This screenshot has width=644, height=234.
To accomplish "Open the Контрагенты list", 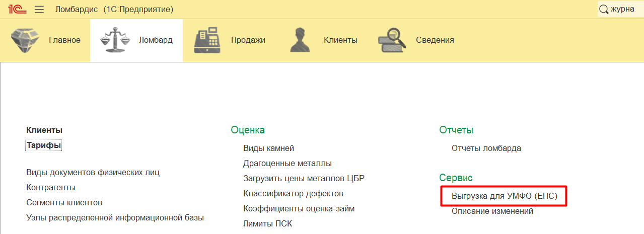I will 51,187.
